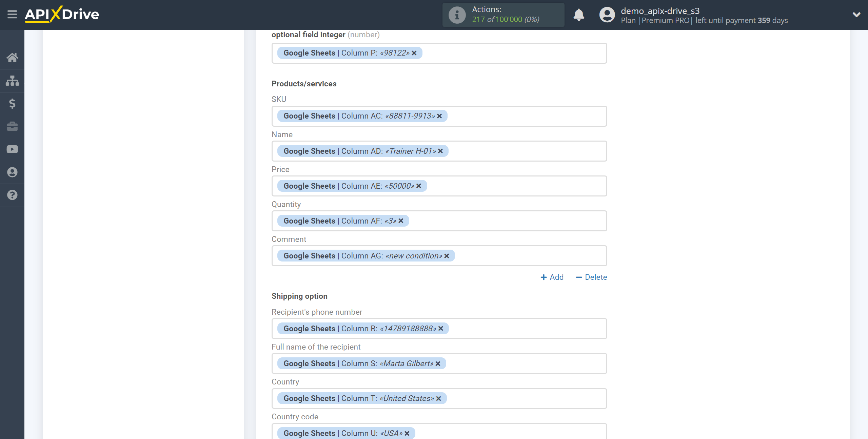This screenshot has height=439, width=868.
Task: Click inside Recipient's phone number field
Action: (439, 329)
